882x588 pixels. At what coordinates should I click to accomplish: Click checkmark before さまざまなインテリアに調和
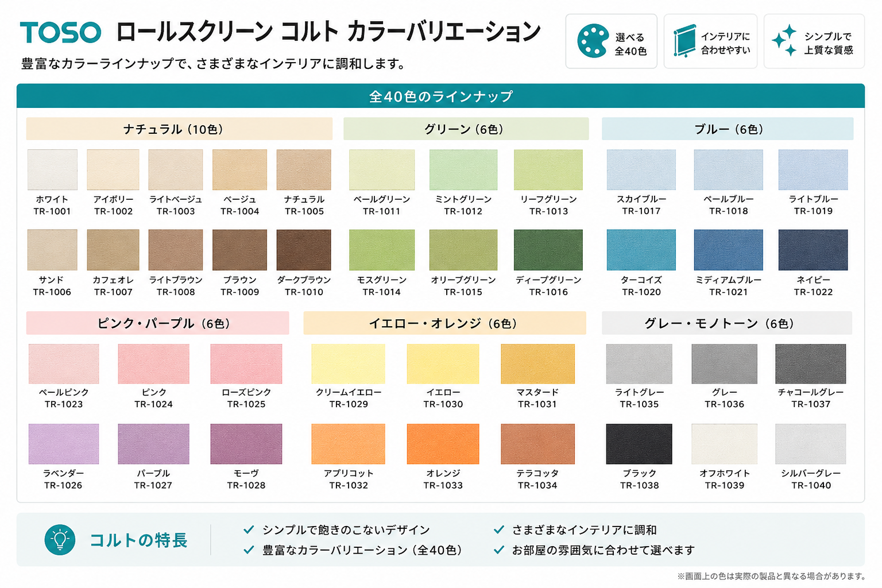499,529
